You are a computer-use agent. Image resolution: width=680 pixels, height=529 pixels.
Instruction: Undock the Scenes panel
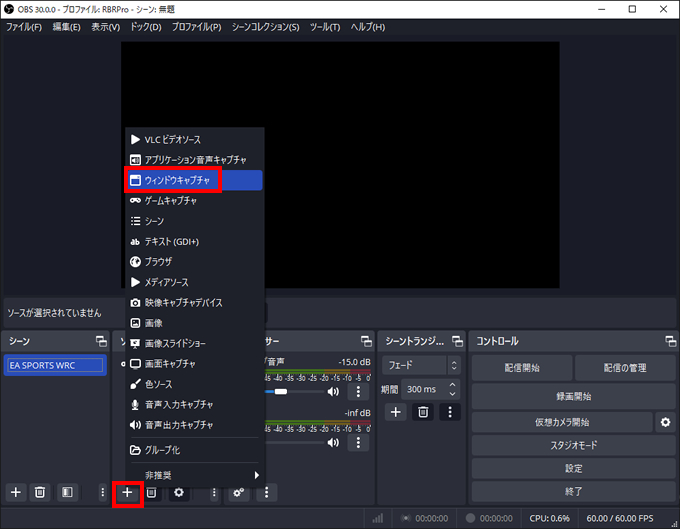(101, 341)
